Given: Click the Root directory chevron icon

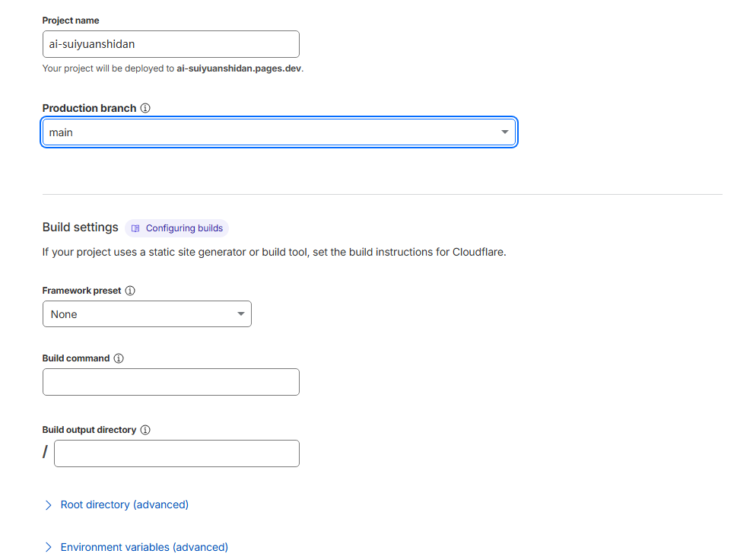Looking at the screenshot, I should 49,504.
